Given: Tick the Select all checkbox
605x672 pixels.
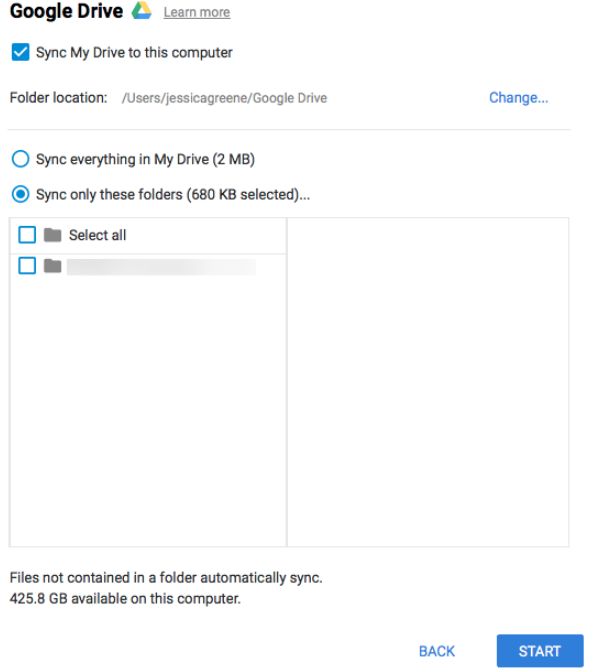Looking at the screenshot, I should coord(27,235).
